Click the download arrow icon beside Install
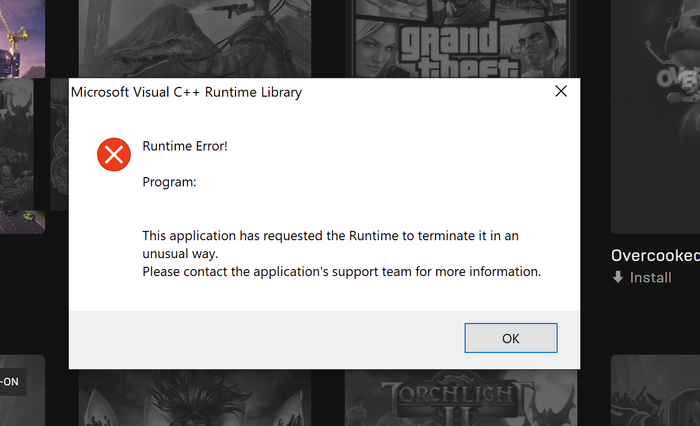The image size is (700, 426). click(x=618, y=277)
